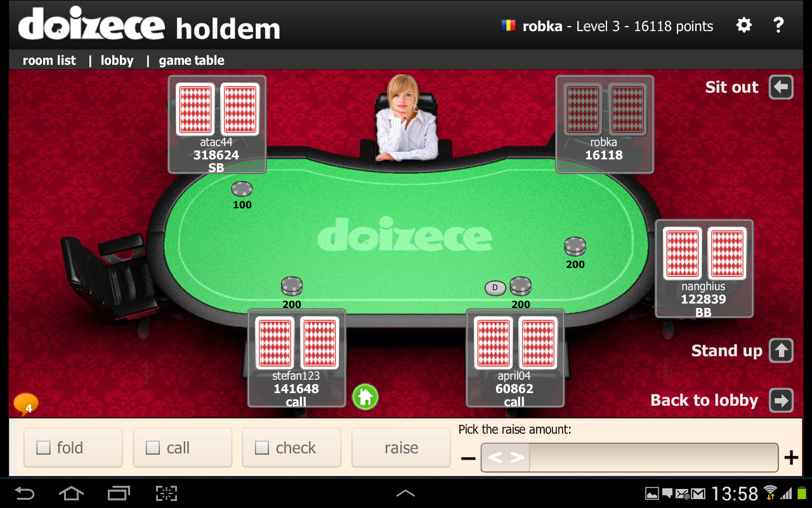Tap the green home icon
Image resolution: width=812 pixels, height=508 pixels.
pos(365,397)
